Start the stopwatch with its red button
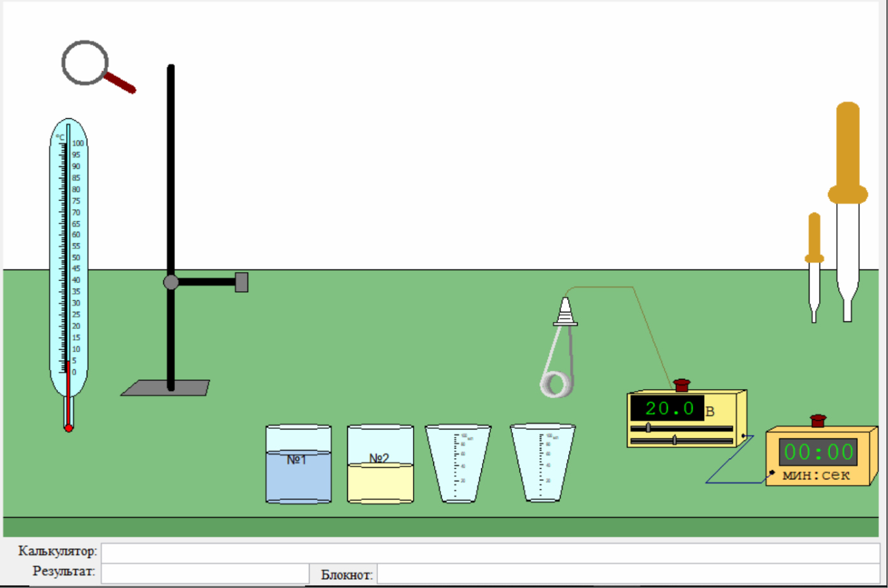Viewport: 888px width, 588px height. (818, 420)
